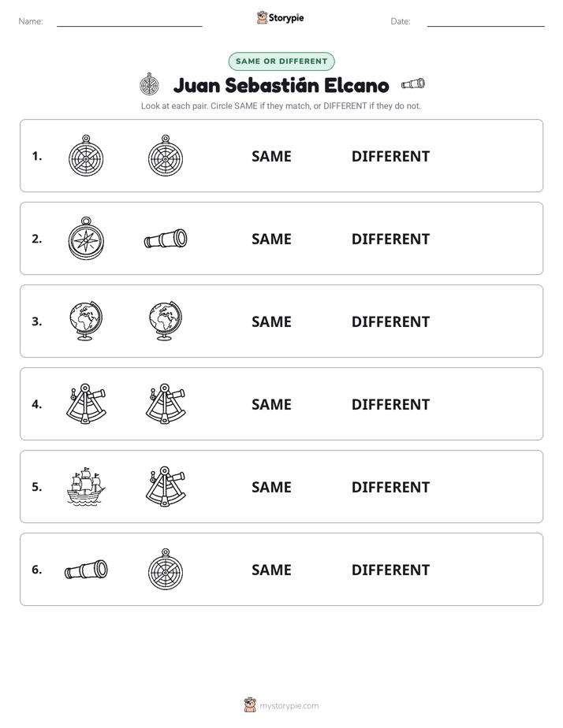The width and height of the screenshot is (563, 728).
Task: Click the SAME OR DIFFERENT badge
Action: tap(281, 61)
